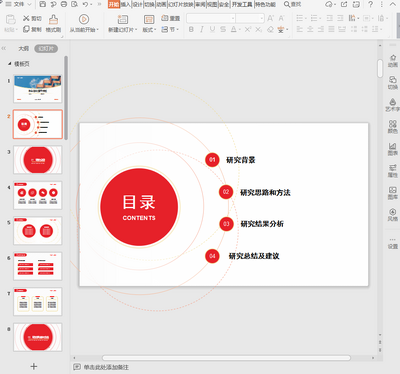Open the font color dropdown arrow

point(240,30)
